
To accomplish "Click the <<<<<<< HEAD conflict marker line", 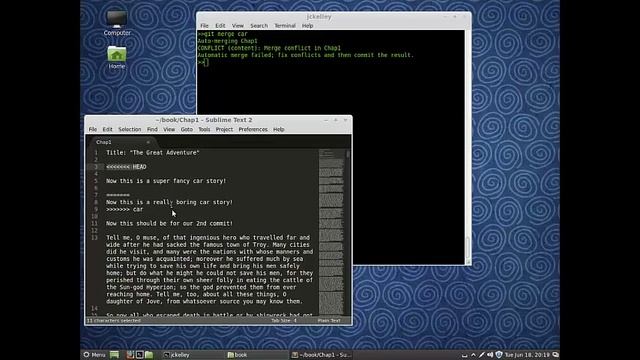I will [126, 167].
